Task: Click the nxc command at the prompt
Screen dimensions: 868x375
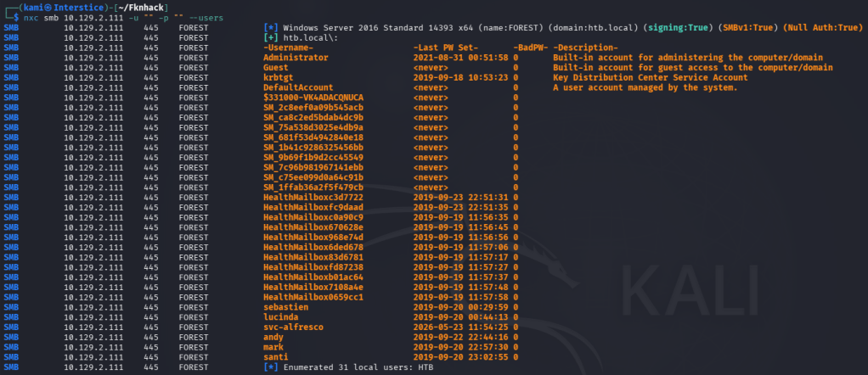Action: pos(31,18)
